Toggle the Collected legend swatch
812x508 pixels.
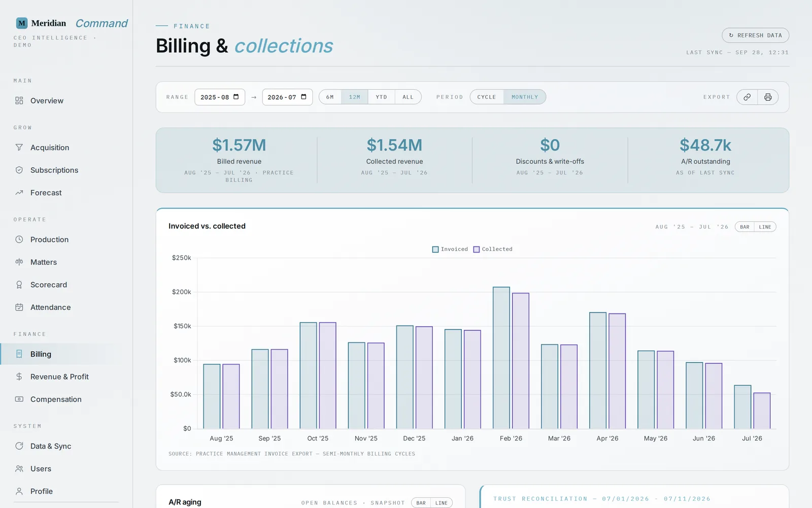[x=477, y=249]
